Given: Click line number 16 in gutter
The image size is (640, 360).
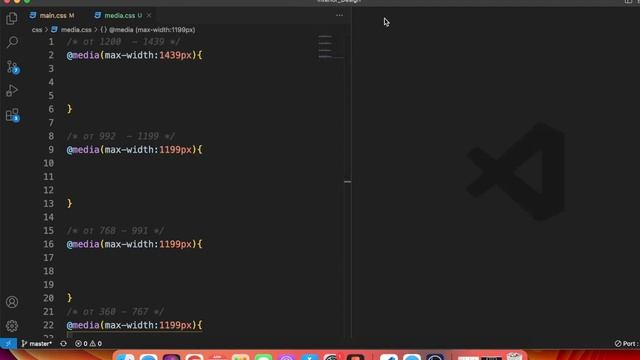Looking at the screenshot, I should [49, 244].
